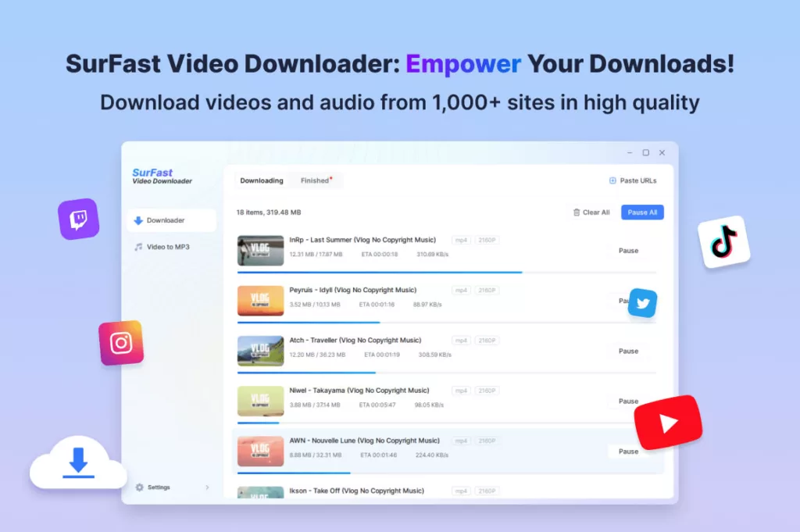Click the Clear All button text
This screenshot has width=800, height=532.
[x=596, y=212]
